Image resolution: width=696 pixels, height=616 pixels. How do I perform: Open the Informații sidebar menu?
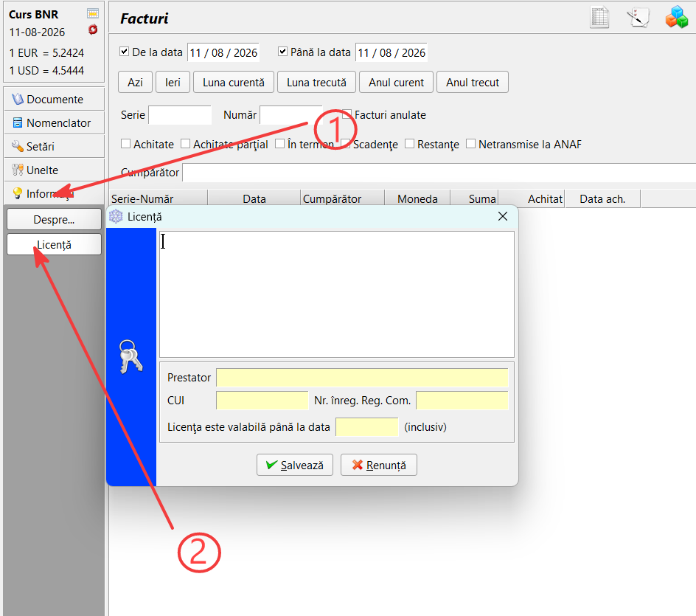[54, 193]
